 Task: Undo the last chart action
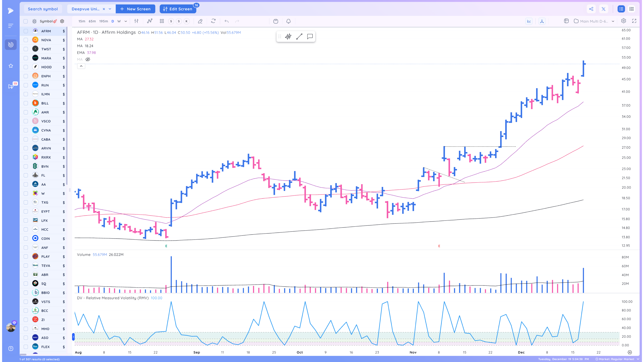pos(227,21)
